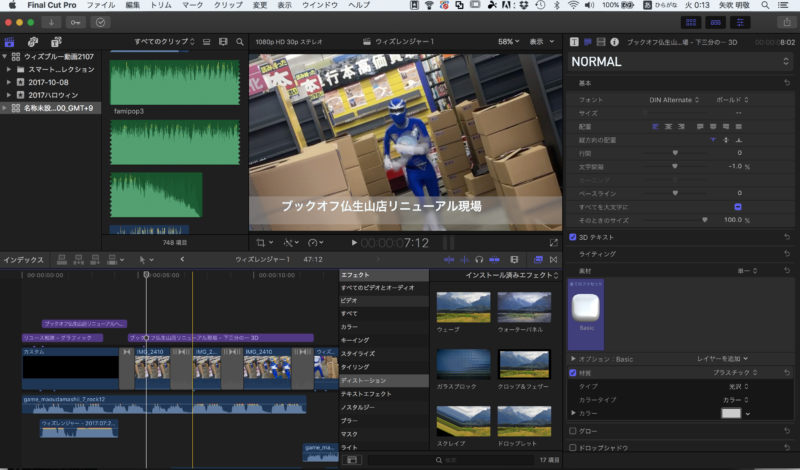Screen dimensions: 800x470
Task: Expand the オプション：Basic disclosure triangle
Action: (573, 359)
